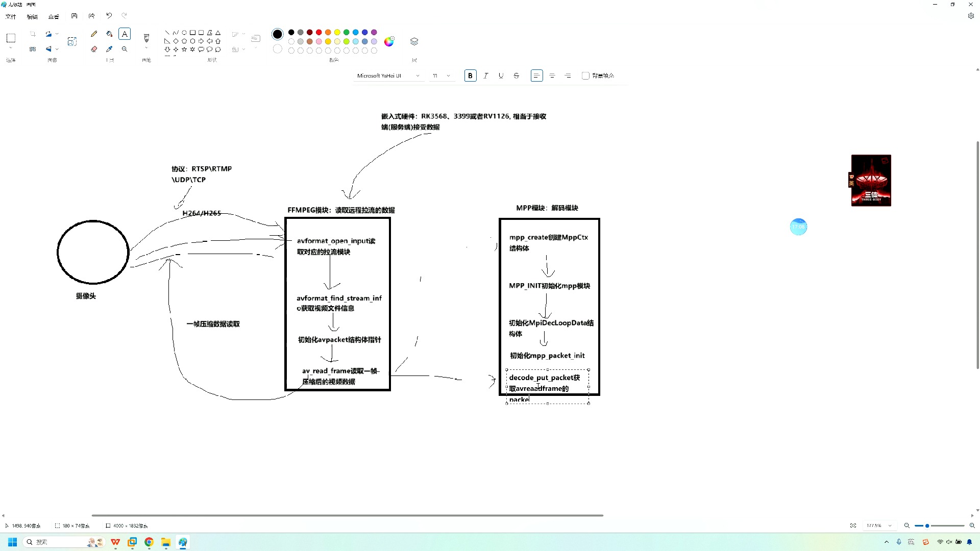980x551 pixels.
Task: Select the Oval shape
Action: click(184, 32)
